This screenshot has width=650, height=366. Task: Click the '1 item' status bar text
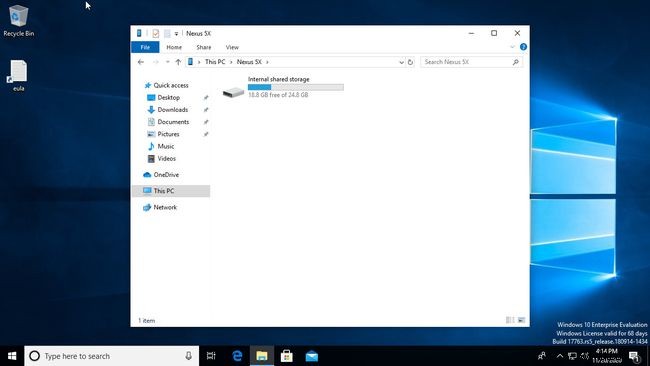(146, 320)
